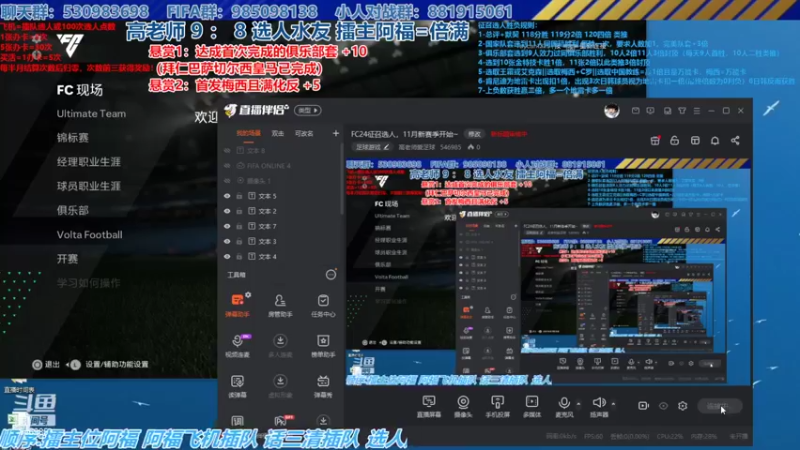The width and height of the screenshot is (800, 450).
Task: Expand the speaker options arrow
Action: tap(613, 404)
